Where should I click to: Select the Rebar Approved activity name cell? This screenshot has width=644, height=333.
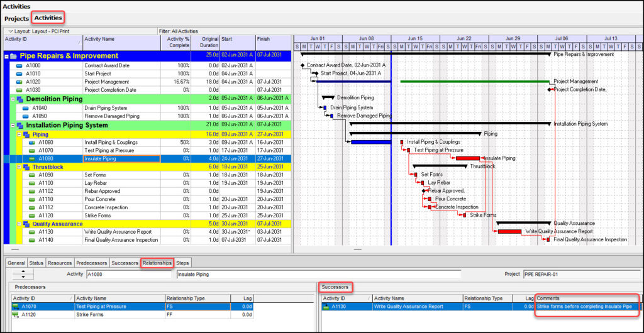tap(121, 191)
